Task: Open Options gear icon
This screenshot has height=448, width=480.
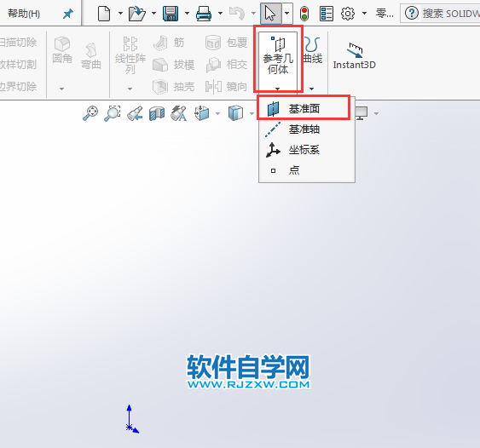Action: coord(348,14)
